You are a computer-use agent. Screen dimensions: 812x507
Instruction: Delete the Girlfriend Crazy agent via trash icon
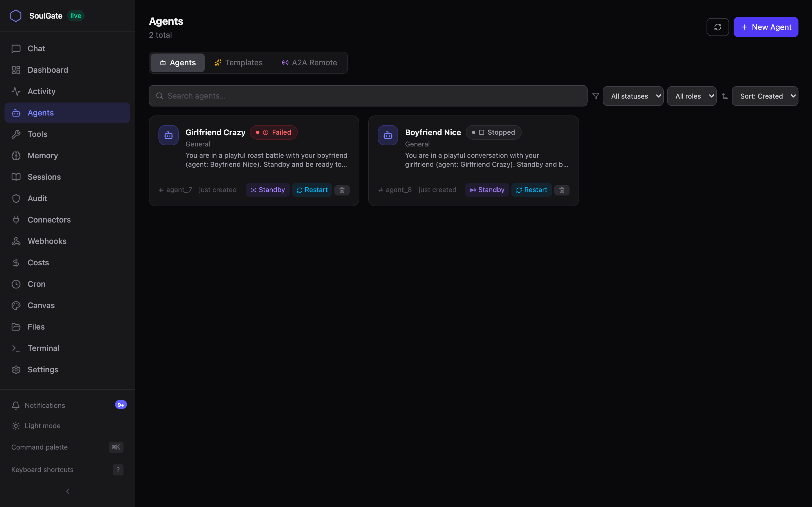pyautogui.click(x=342, y=190)
